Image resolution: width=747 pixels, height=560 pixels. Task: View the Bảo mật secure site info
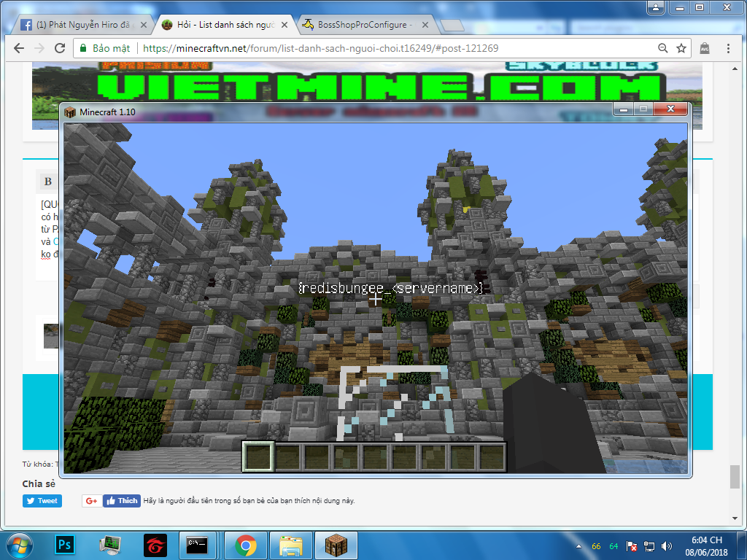pyautogui.click(x=105, y=48)
